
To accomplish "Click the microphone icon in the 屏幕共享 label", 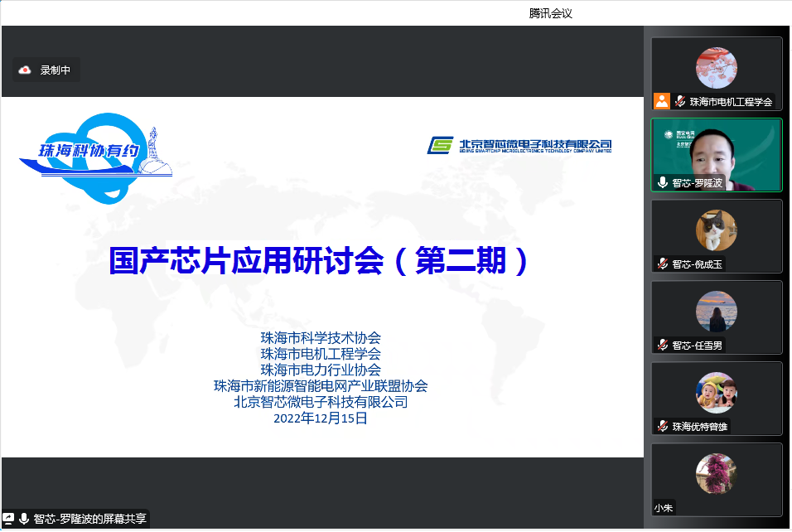I will [23, 519].
